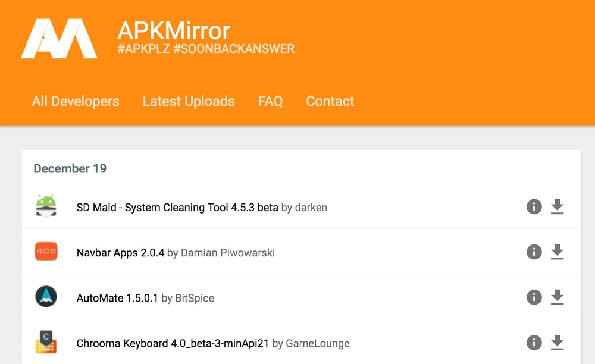
Task: Open the FAQ page
Action: coord(270,101)
